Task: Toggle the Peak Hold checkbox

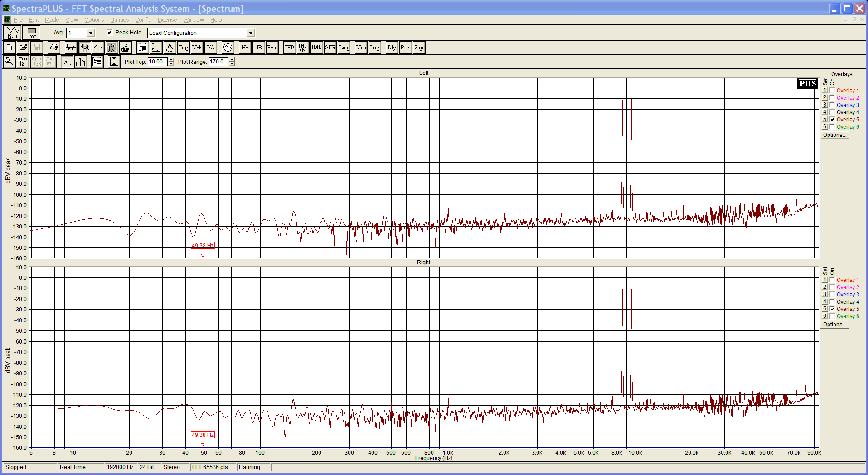Action: (109, 32)
